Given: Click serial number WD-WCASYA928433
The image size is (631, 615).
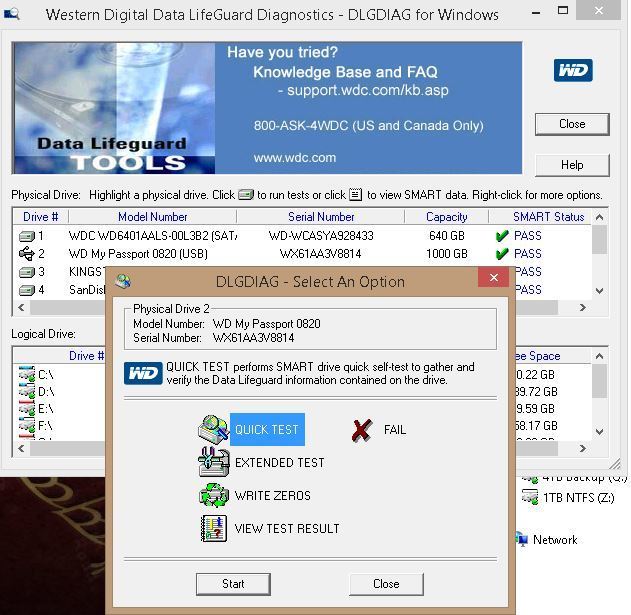Looking at the screenshot, I should [321, 236].
